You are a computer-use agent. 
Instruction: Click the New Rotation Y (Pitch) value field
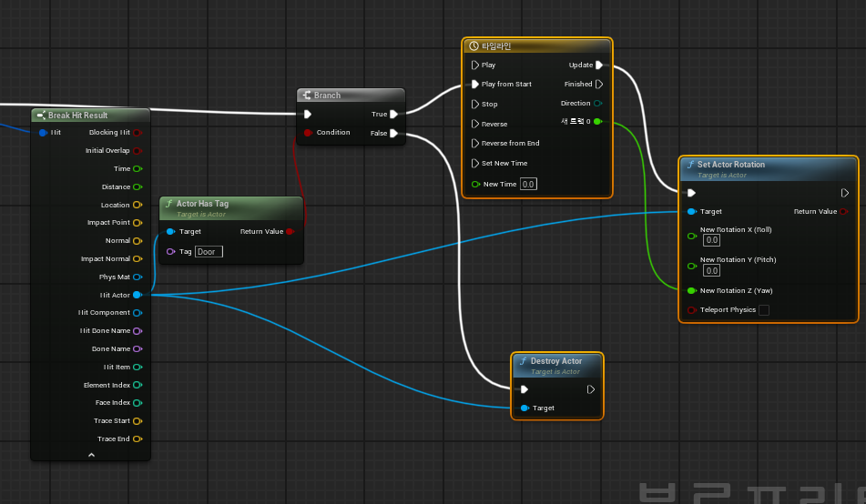711,270
